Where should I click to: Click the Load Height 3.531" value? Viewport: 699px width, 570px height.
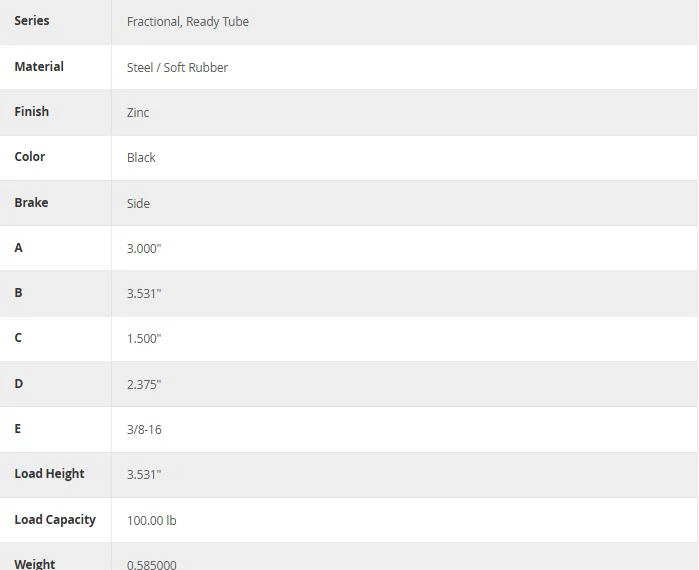pos(144,474)
